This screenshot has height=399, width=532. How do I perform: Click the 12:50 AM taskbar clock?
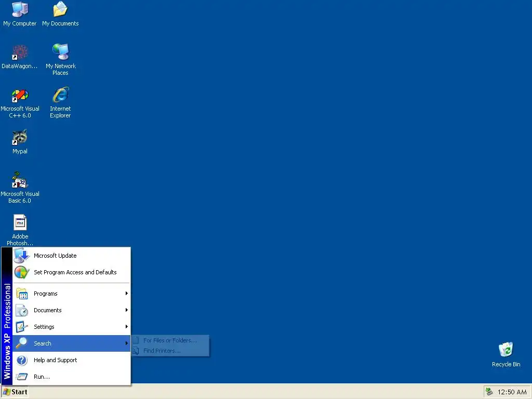(512, 392)
